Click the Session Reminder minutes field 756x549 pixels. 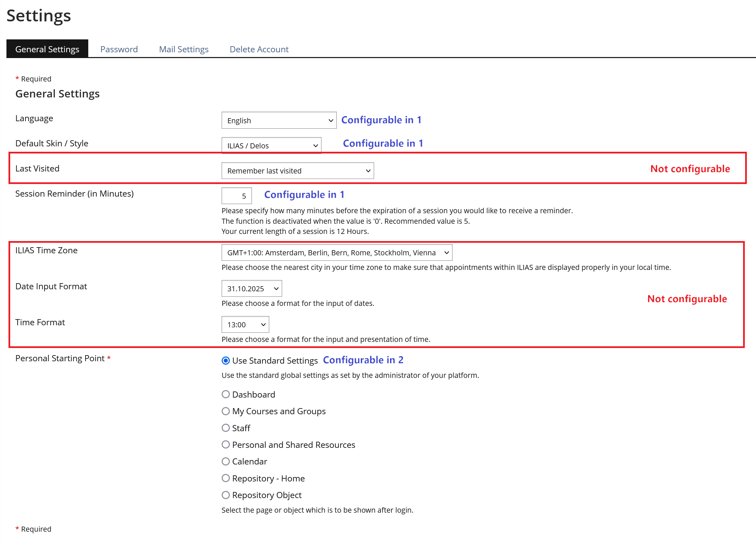pyautogui.click(x=237, y=196)
